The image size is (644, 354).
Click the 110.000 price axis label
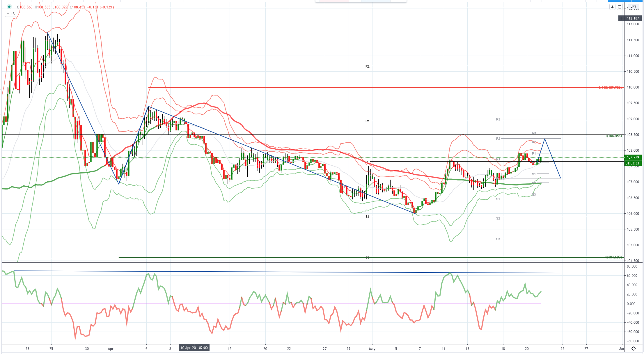633,87
